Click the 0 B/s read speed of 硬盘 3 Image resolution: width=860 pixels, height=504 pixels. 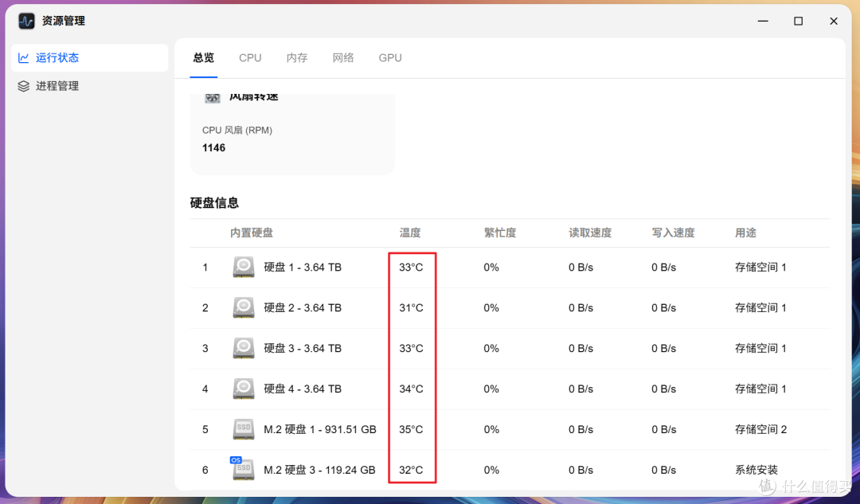pos(580,348)
